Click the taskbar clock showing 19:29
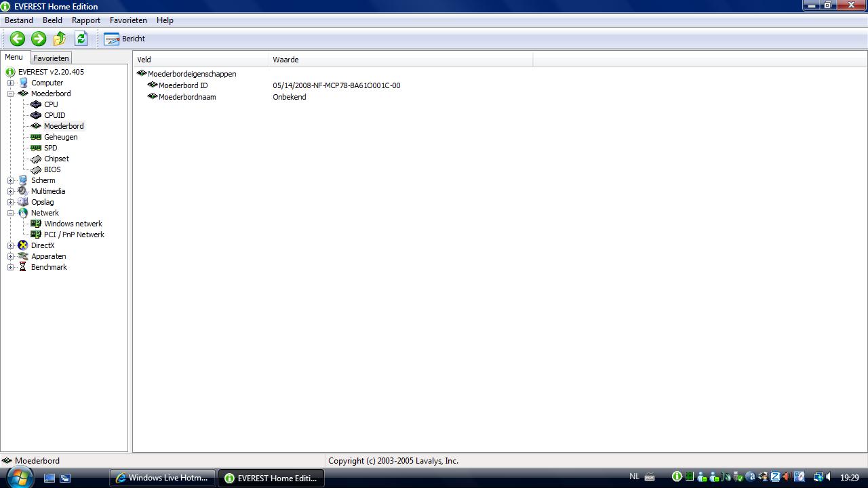The image size is (868, 488). pyautogui.click(x=849, y=478)
